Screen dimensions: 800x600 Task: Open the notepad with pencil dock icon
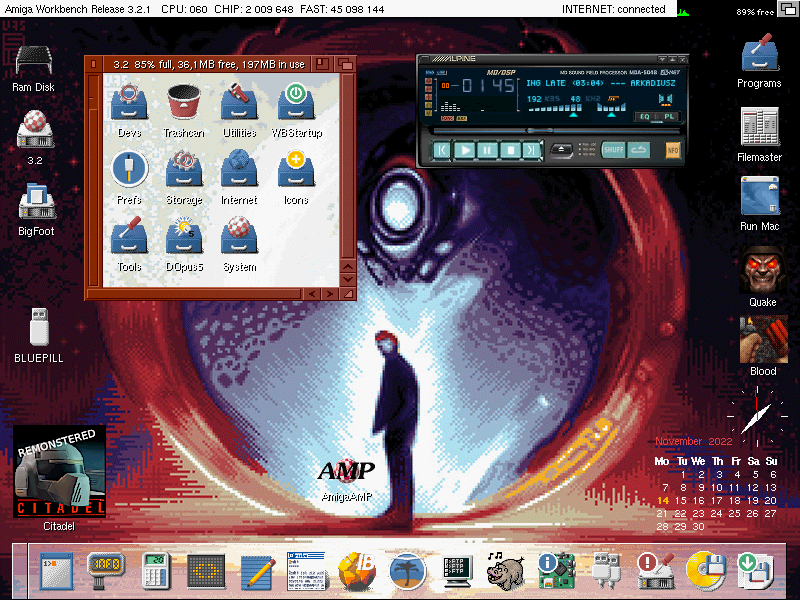click(258, 572)
